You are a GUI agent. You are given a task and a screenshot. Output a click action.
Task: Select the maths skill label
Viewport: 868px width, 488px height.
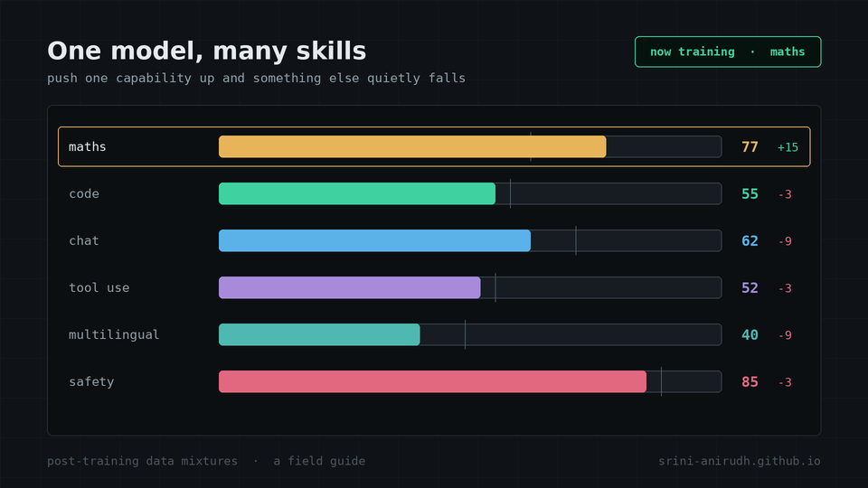88,146
